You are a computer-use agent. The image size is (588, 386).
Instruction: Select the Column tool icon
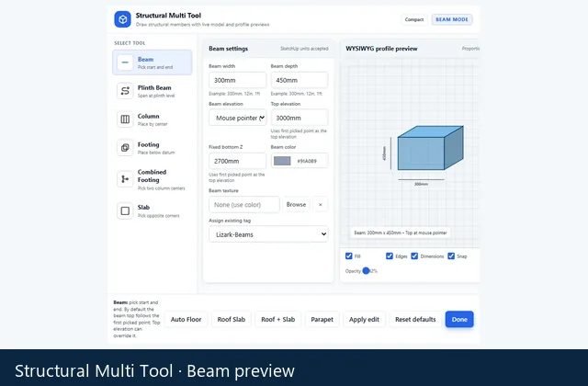pos(125,119)
